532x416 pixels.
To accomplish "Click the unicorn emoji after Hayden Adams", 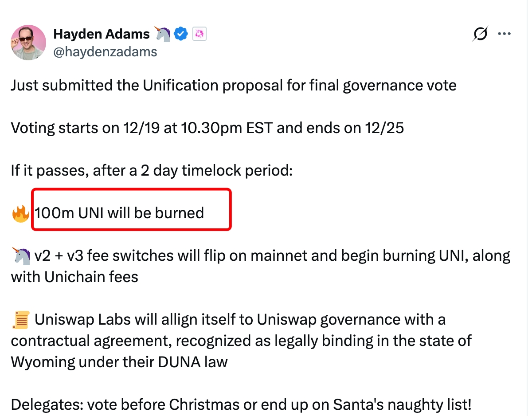I will pyautogui.click(x=162, y=33).
